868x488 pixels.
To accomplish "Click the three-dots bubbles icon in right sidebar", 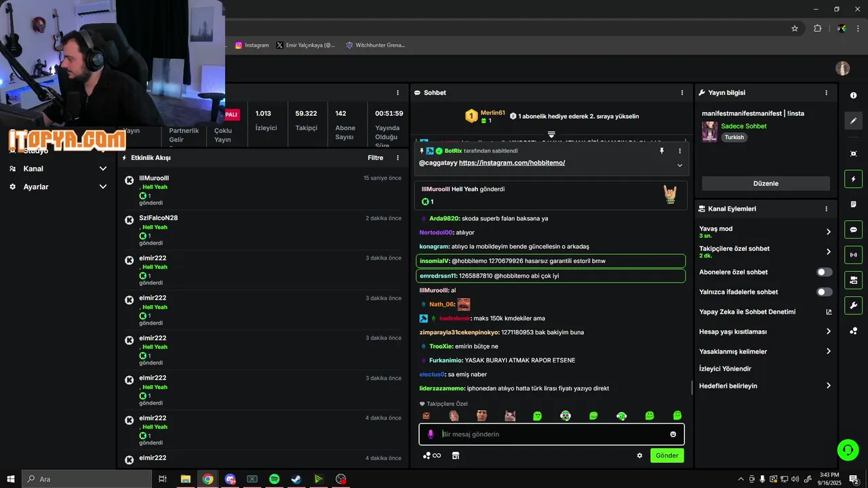I will [x=853, y=331].
